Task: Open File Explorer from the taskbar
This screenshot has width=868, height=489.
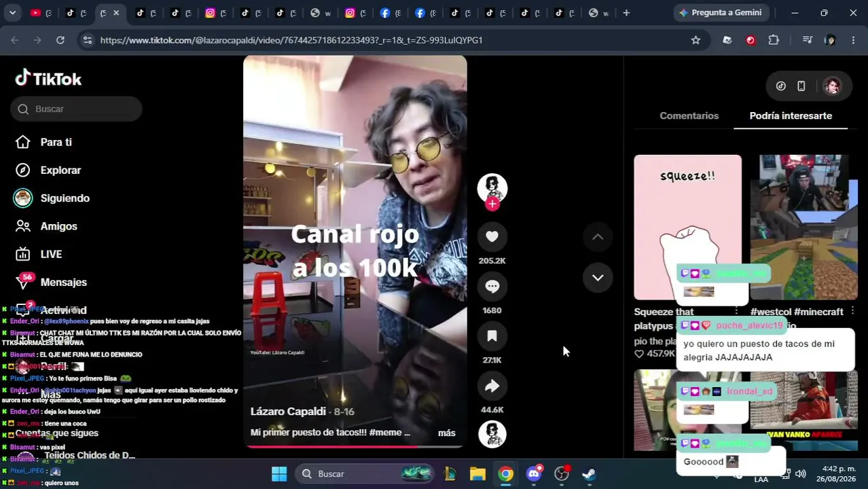Action: 477,473
